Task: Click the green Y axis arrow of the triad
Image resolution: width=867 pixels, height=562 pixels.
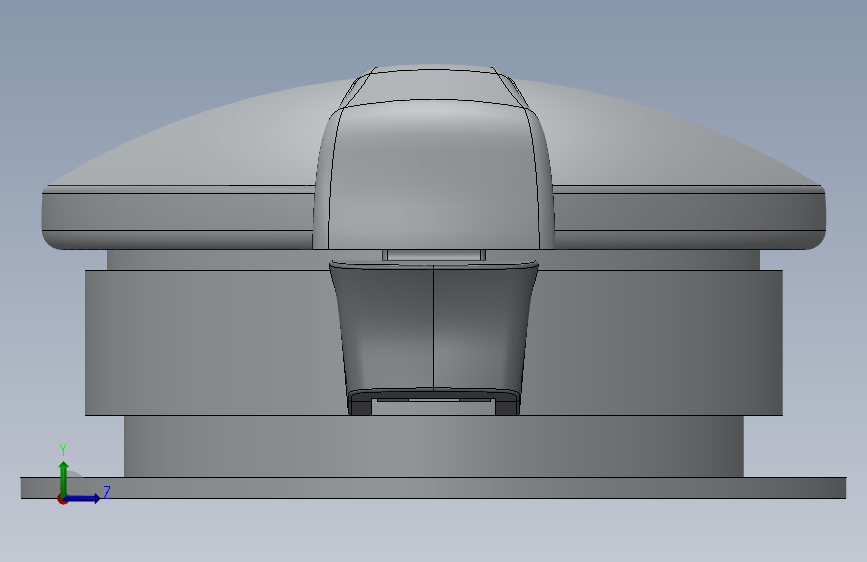Action: coord(64,479)
